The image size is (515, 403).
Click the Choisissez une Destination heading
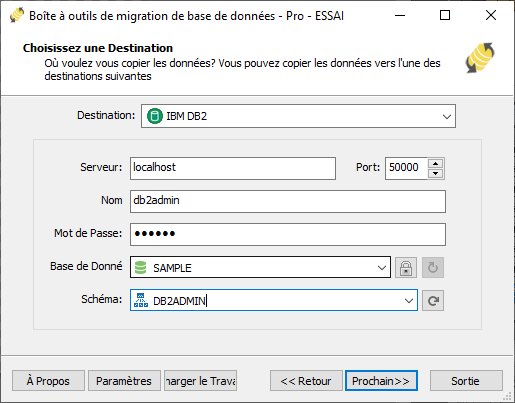click(98, 48)
